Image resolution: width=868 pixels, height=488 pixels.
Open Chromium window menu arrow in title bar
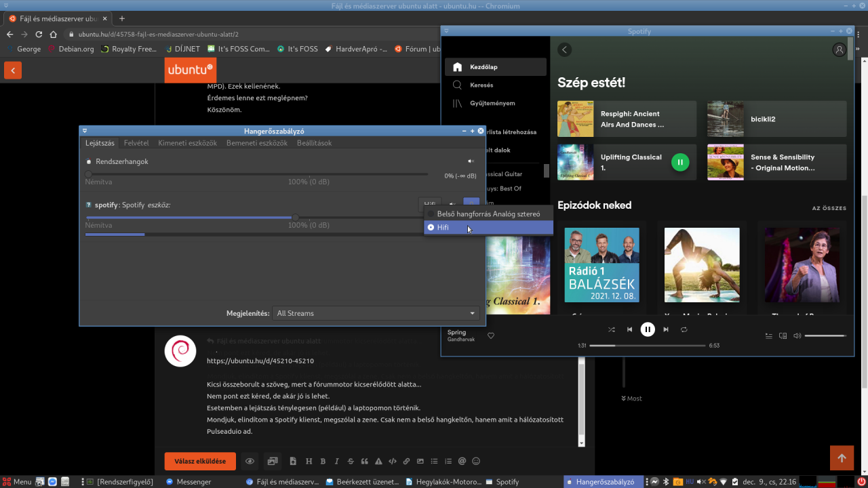click(5, 6)
